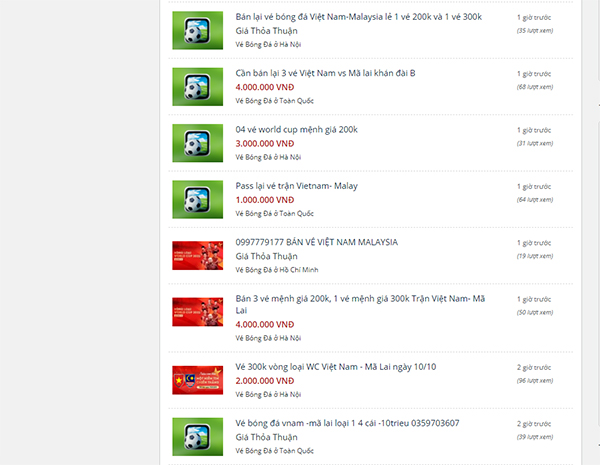Viewport: 600px width, 465px height.
Task: Click "Vé 300k vòng loại WC Việt Nam" title
Action: [335, 367]
